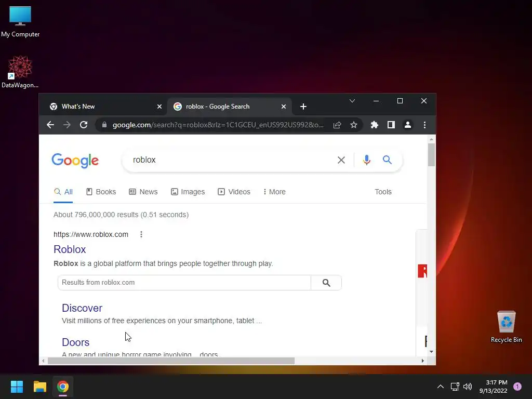The height and width of the screenshot is (399, 532).
Task: Open File Explorer from the taskbar
Action: coord(39,387)
